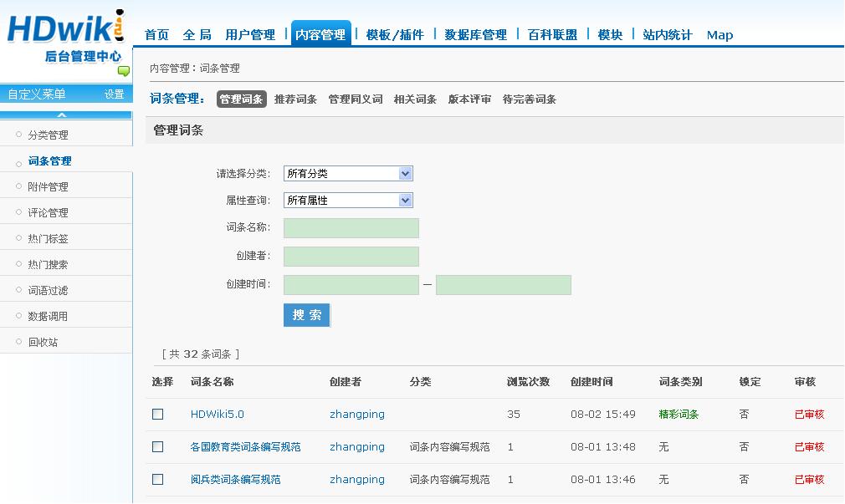The width and height of the screenshot is (845, 504).
Task: Click the 共 32 条词条 count text
Action: coord(201,354)
